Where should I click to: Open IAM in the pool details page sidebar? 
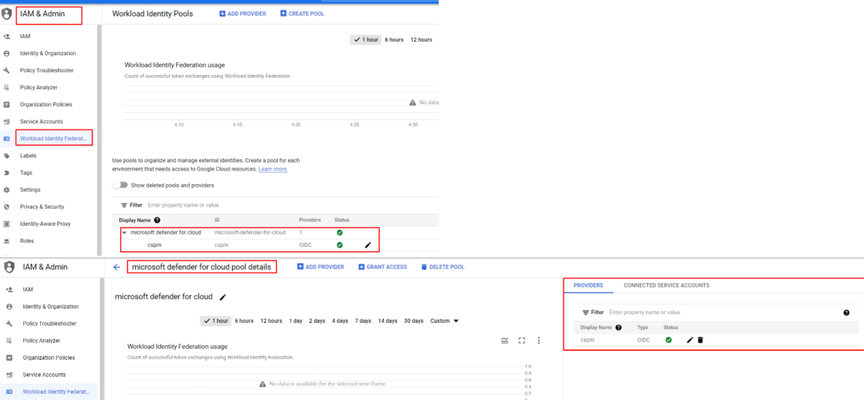coord(28,289)
